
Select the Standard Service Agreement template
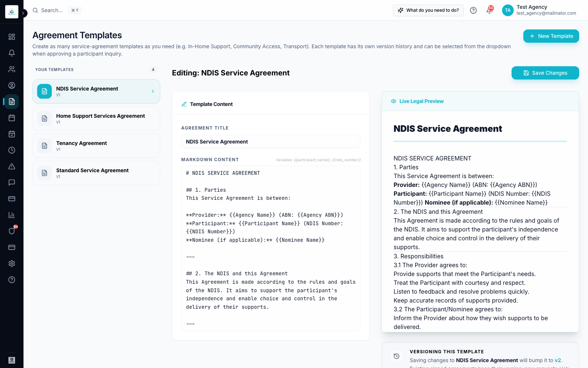tap(96, 173)
